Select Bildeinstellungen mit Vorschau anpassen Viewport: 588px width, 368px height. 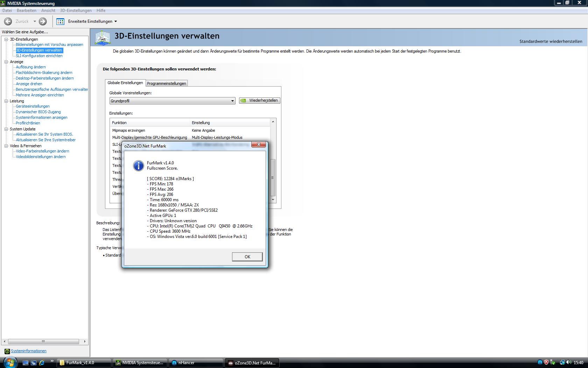pos(49,45)
